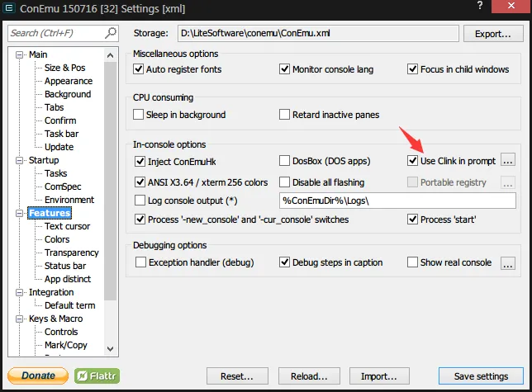
Task: Open the Appearance settings page
Action: pos(69,81)
